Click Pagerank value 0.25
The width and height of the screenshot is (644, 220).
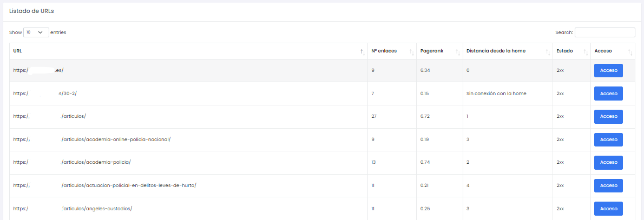(x=425, y=209)
